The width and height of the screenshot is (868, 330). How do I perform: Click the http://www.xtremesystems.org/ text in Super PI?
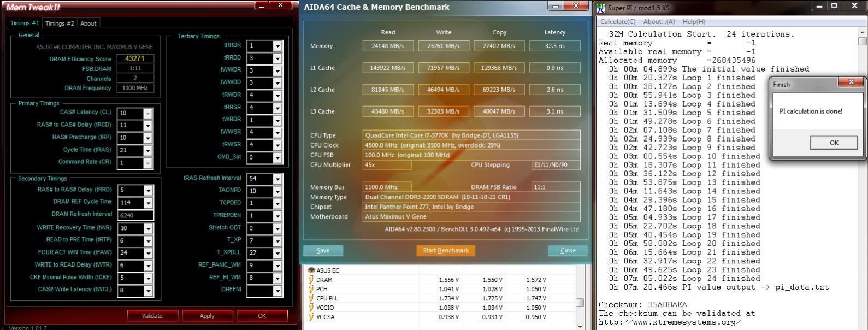click(x=670, y=322)
